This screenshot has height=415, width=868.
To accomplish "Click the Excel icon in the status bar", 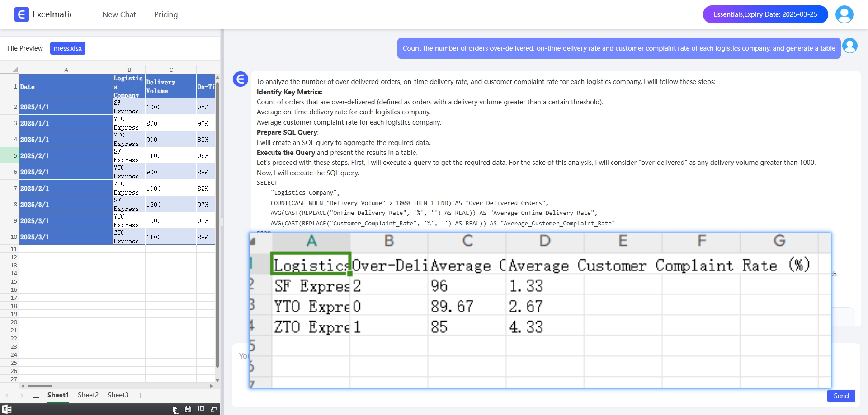I will (7, 409).
